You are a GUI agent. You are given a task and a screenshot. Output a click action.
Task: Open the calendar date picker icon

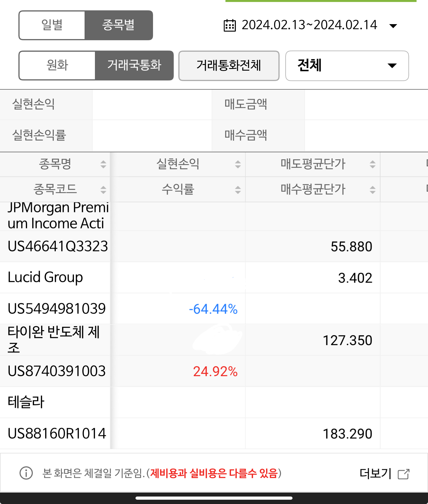click(230, 25)
